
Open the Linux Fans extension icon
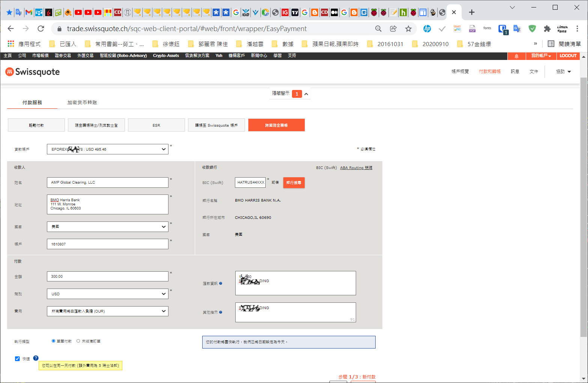coord(562,28)
